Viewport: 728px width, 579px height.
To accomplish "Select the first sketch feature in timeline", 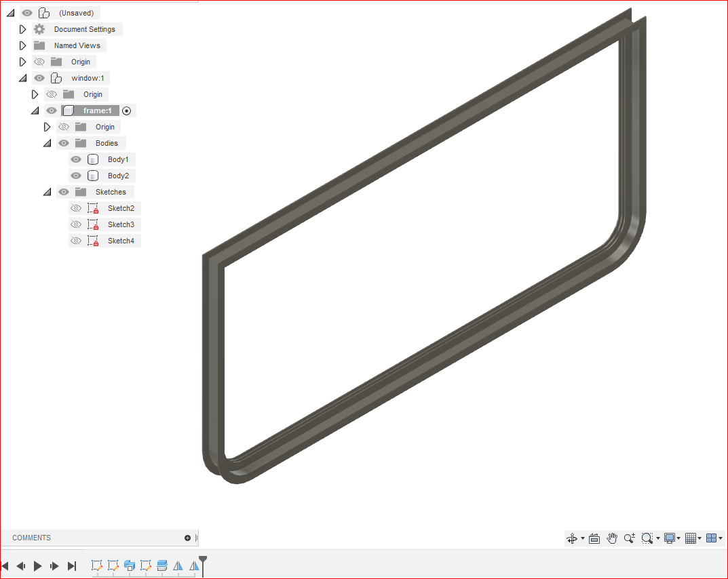I will (96, 565).
